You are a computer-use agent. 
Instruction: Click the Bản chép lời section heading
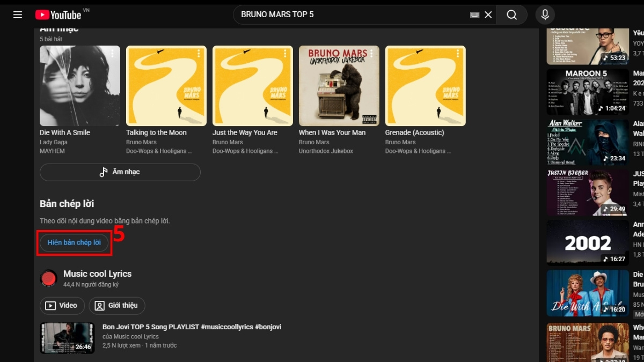coord(67,204)
